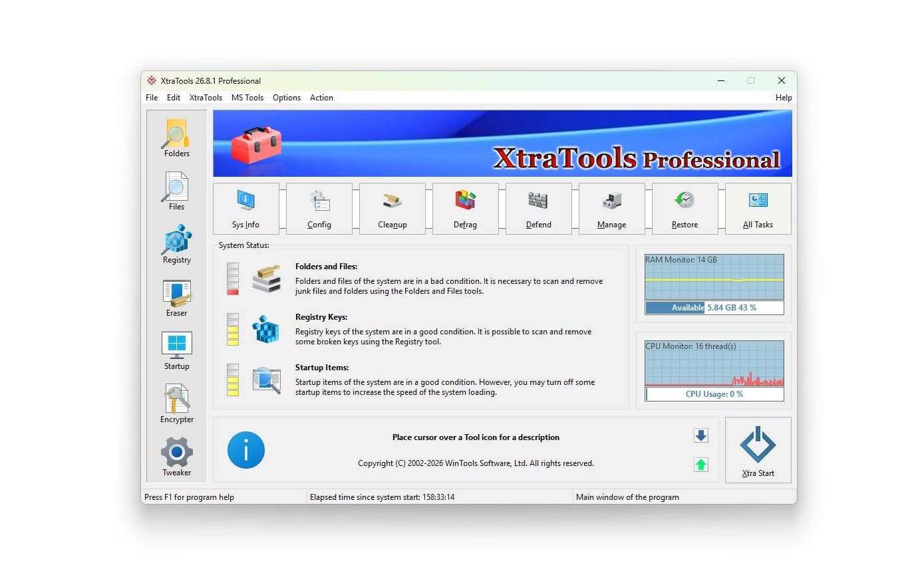Click the 'Registry Keys:' heading

(x=321, y=317)
